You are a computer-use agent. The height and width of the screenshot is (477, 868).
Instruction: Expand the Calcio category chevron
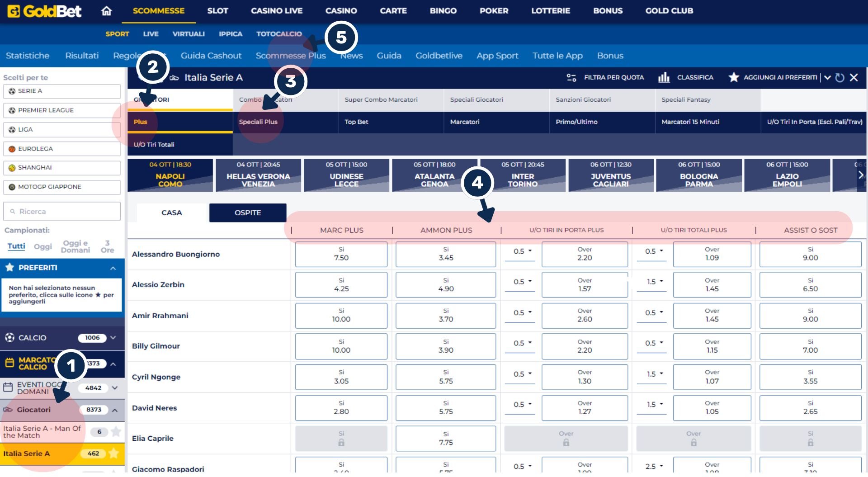pos(113,337)
